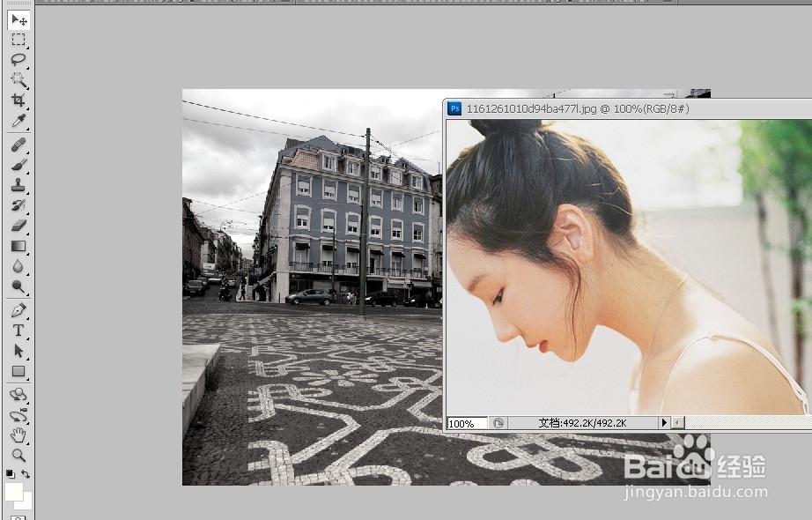Viewport: 812px width, 520px height.
Task: Select the Magic Wand tool
Action: (x=18, y=80)
